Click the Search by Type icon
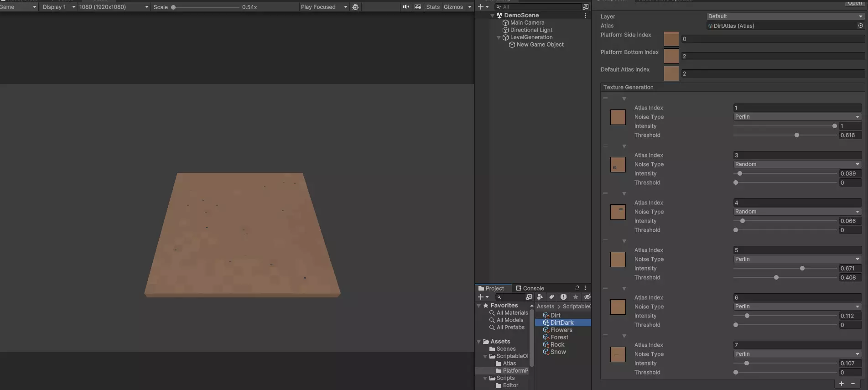This screenshot has width=868, height=390. click(x=540, y=297)
